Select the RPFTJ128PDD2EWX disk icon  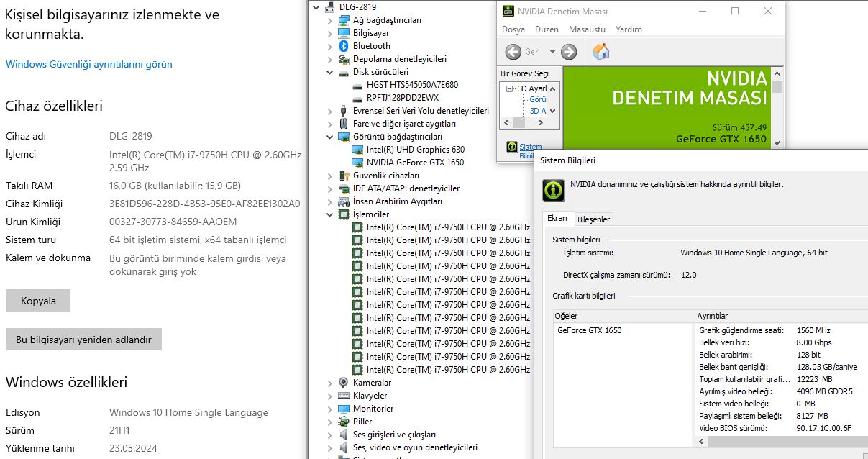point(357,98)
